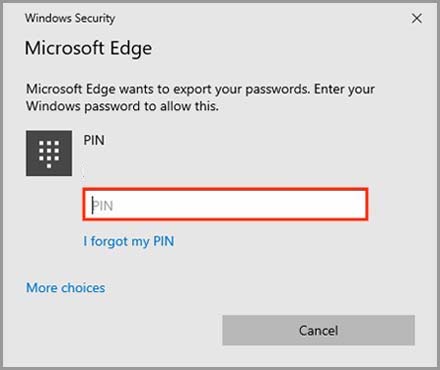Image resolution: width=440 pixels, height=370 pixels.
Task: Select the PIN label beside the keypad icon
Action: coord(94,140)
